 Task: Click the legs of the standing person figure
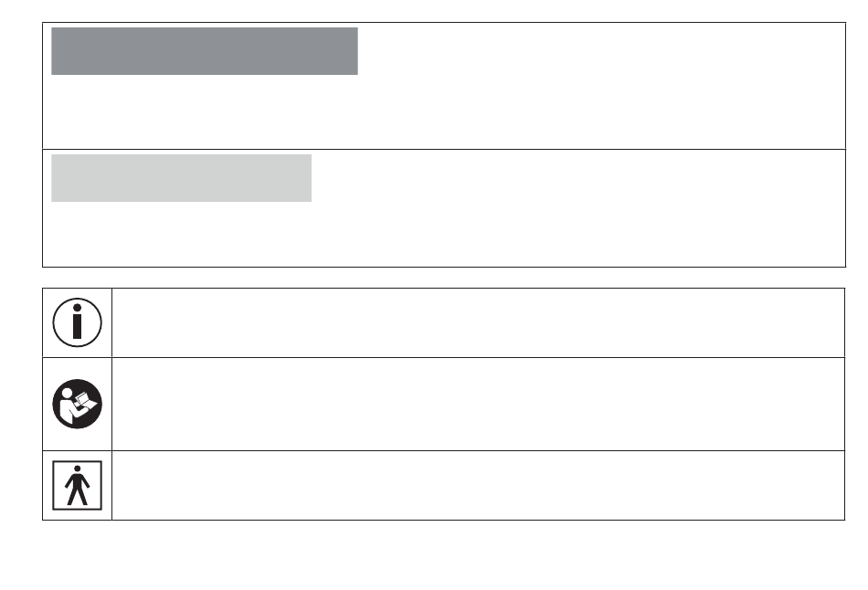pos(77,496)
